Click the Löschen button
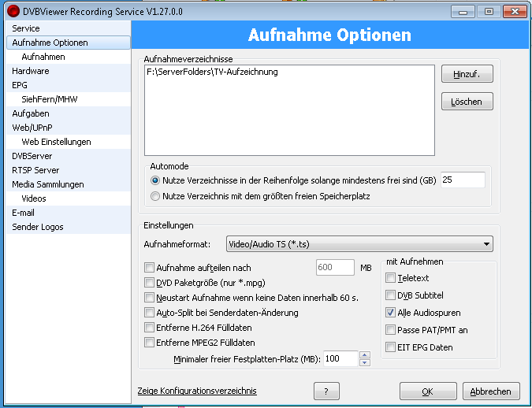The height and width of the screenshot is (408, 532). [x=467, y=102]
